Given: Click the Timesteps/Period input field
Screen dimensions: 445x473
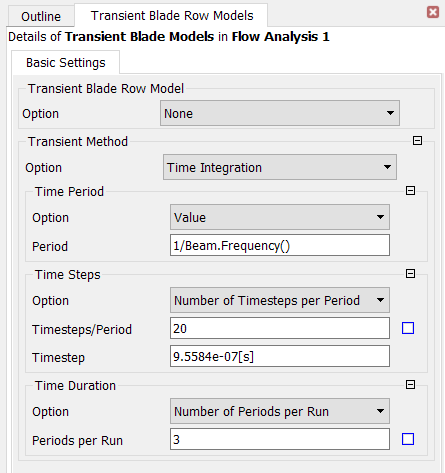Looking at the screenshot, I should click(280, 328).
